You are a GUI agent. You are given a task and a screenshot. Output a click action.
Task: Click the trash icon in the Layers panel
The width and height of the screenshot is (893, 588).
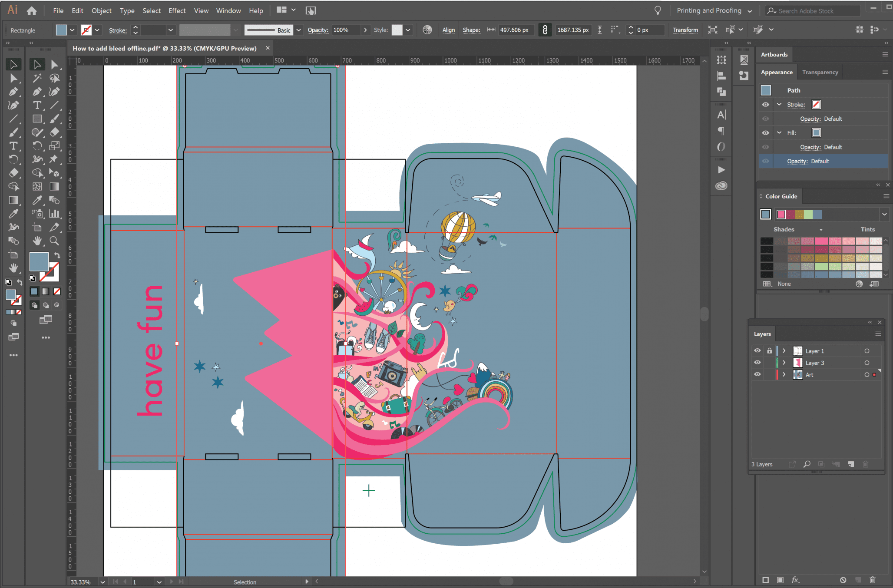coord(866,464)
